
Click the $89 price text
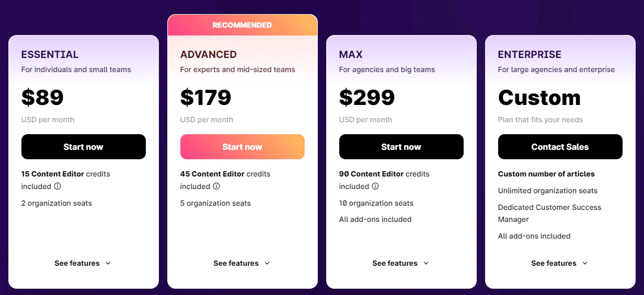tap(43, 98)
